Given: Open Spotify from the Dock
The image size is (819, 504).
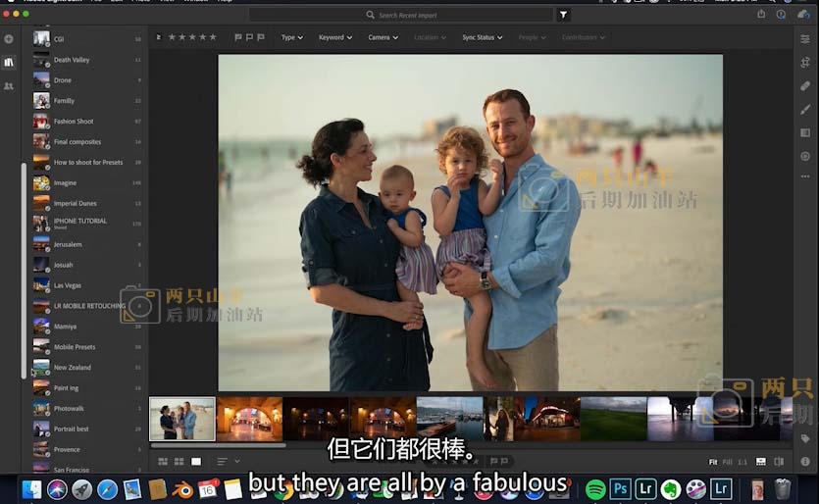Looking at the screenshot, I should point(595,488).
